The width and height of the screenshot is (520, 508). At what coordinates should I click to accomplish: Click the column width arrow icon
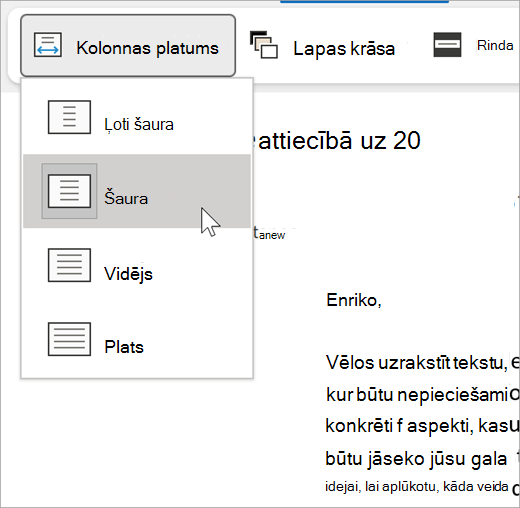tap(48, 45)
